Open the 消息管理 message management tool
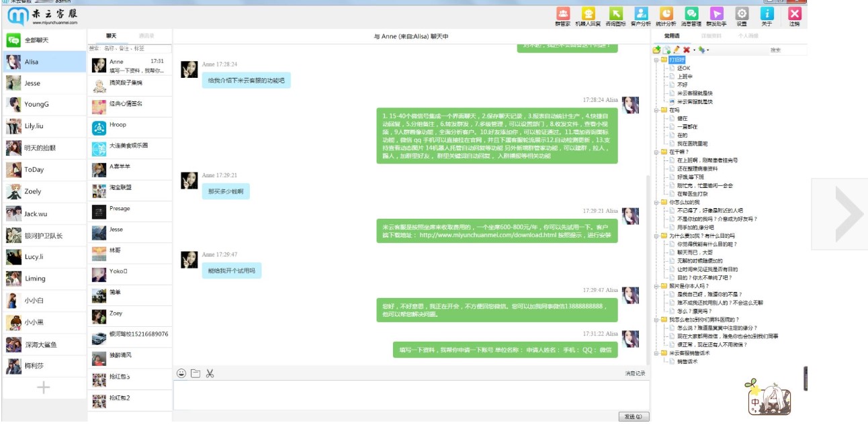Image resolution: width=868 pixels, height=439 pixels. (x=691, y=16)
